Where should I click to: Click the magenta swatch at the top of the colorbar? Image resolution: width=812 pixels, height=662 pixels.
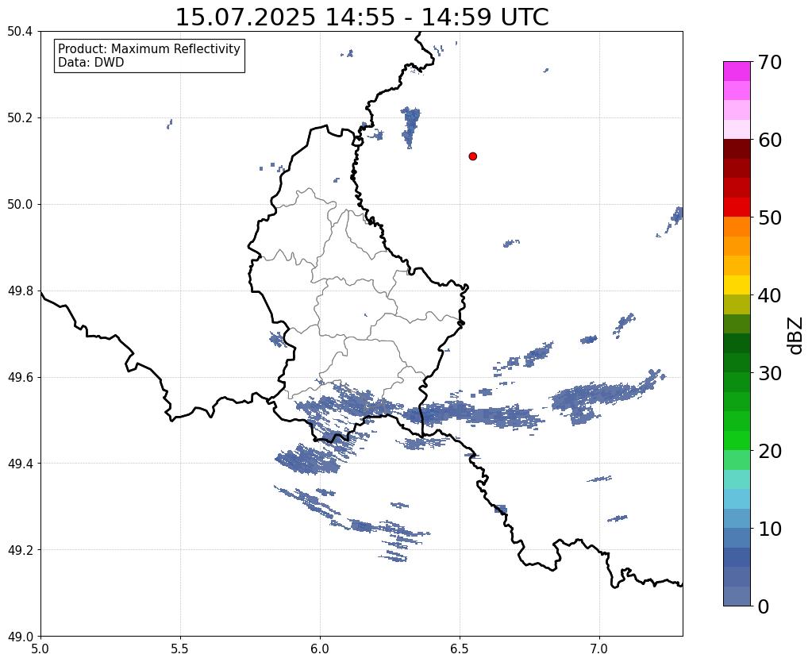737,71
